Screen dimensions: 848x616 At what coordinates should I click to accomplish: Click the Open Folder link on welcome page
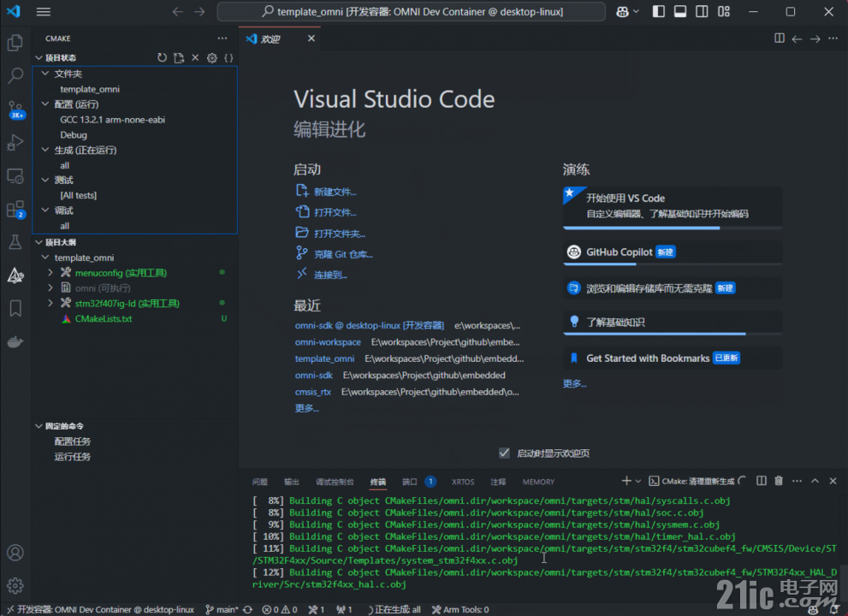340,234
